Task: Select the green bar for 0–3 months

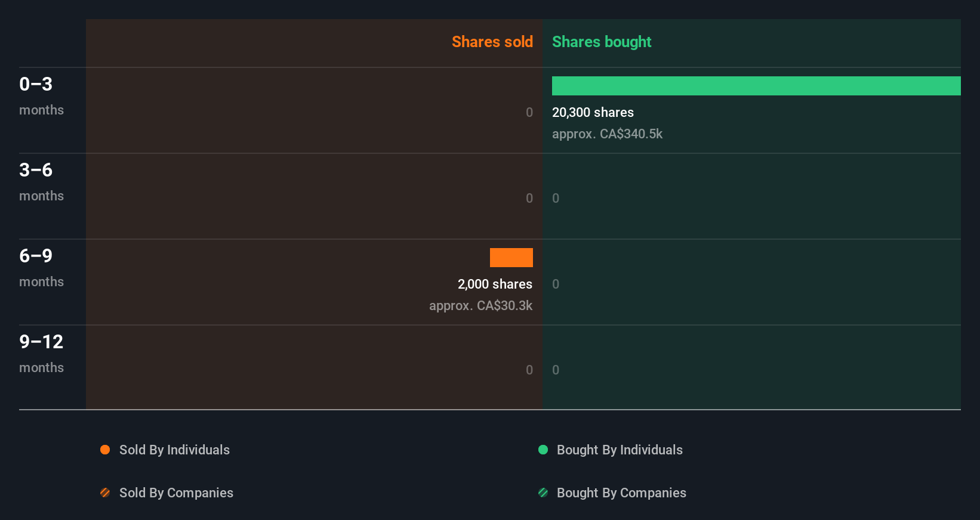Action: click(756, 86)
